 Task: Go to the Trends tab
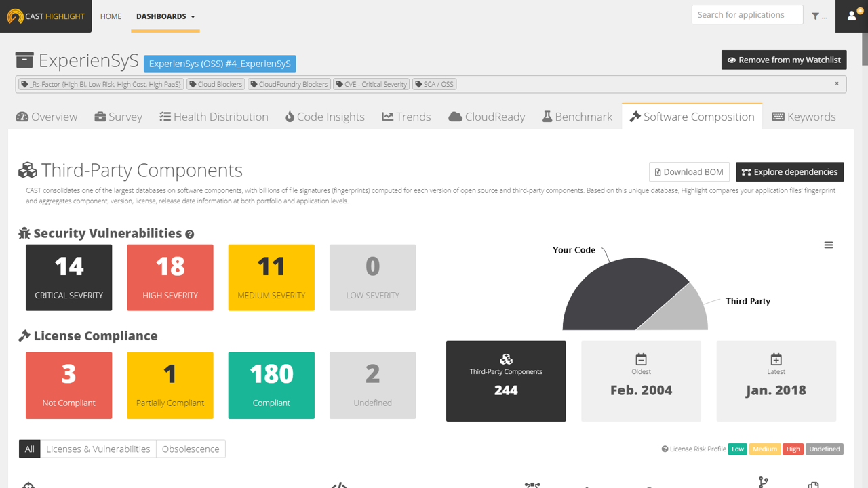click(x=406, y=117)
